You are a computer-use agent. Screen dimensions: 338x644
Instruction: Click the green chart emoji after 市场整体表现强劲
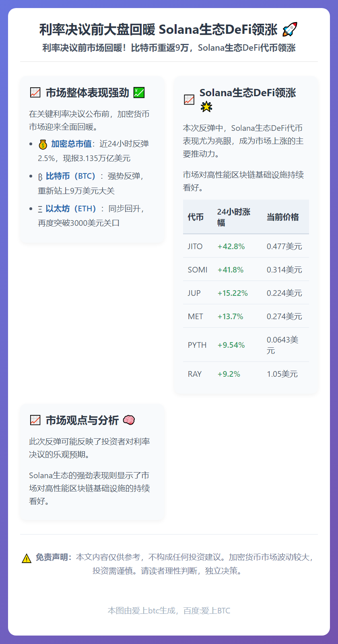click(139, 93)
